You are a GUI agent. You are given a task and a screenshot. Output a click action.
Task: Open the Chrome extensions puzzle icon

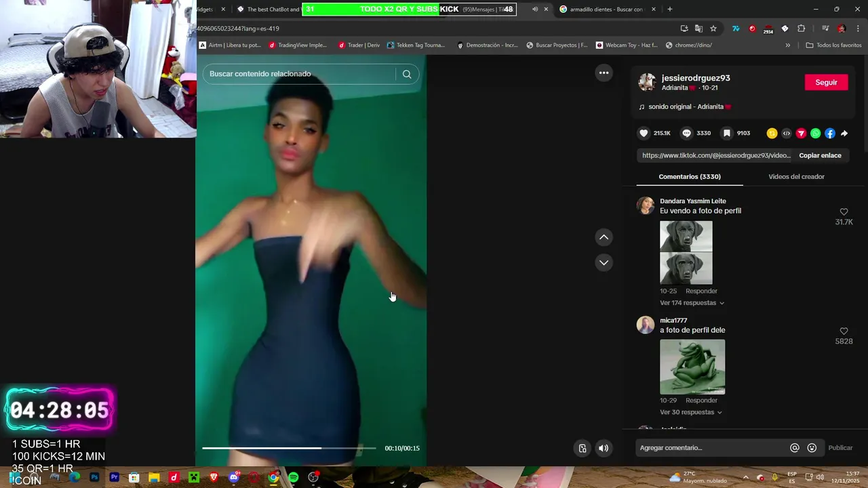[x=802, y=28]
